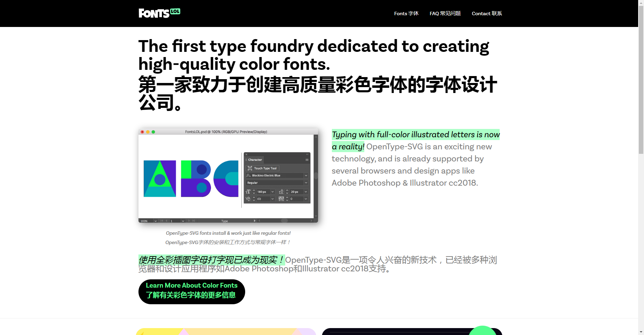The image size is (644, 335).
Task: Open the FAQ 常见问题 navigation link
Action: pos(445,13)
